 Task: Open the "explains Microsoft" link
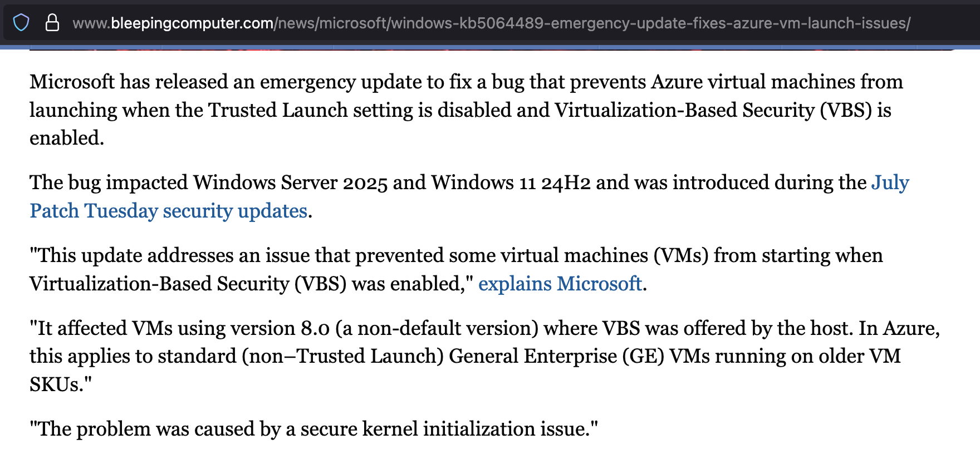point(560,284)
